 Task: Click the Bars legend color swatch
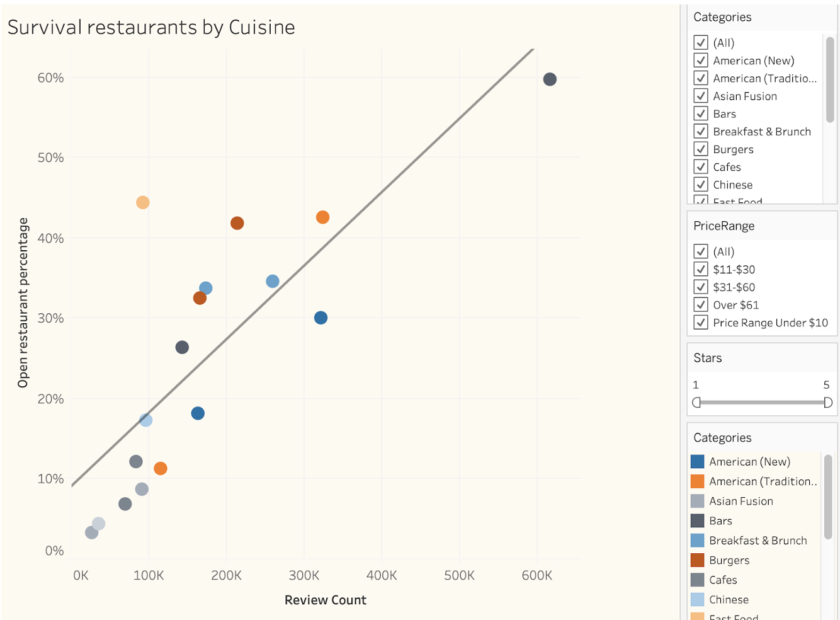(697, 520)
